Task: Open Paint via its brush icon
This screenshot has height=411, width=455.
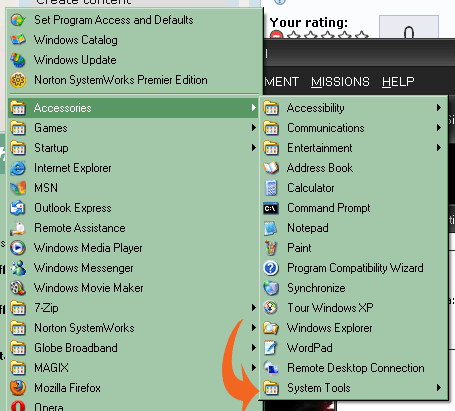Action: (x=271, y=248)
